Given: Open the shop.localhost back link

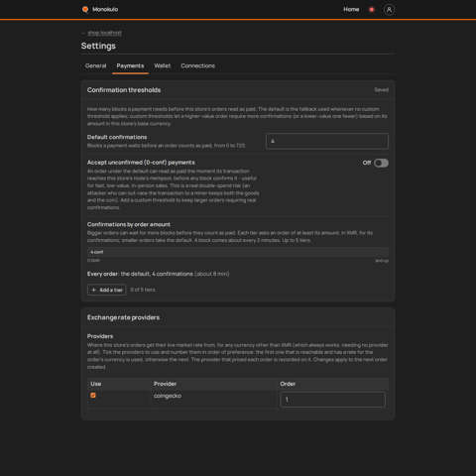Looking at the screenshot, I should coord(104,33).
